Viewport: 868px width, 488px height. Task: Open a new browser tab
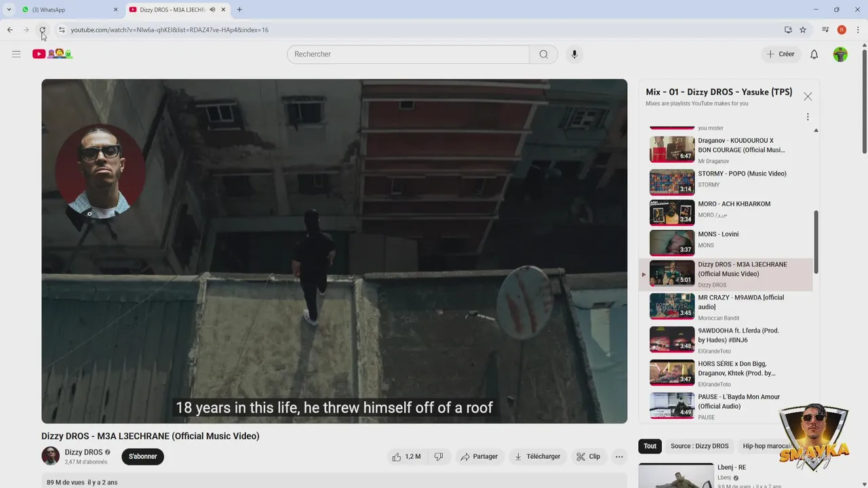[239, 9]
